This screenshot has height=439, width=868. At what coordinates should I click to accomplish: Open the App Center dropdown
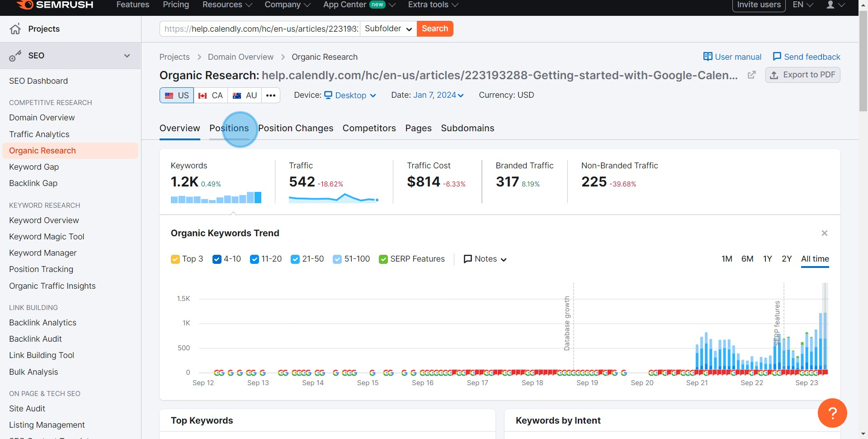point(359,5)
